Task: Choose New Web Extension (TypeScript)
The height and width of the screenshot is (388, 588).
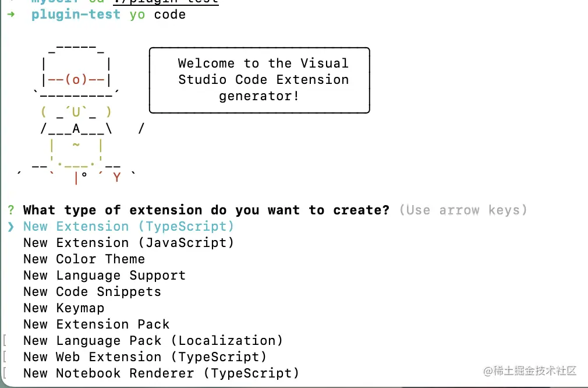Action: (x=145, y=357)
